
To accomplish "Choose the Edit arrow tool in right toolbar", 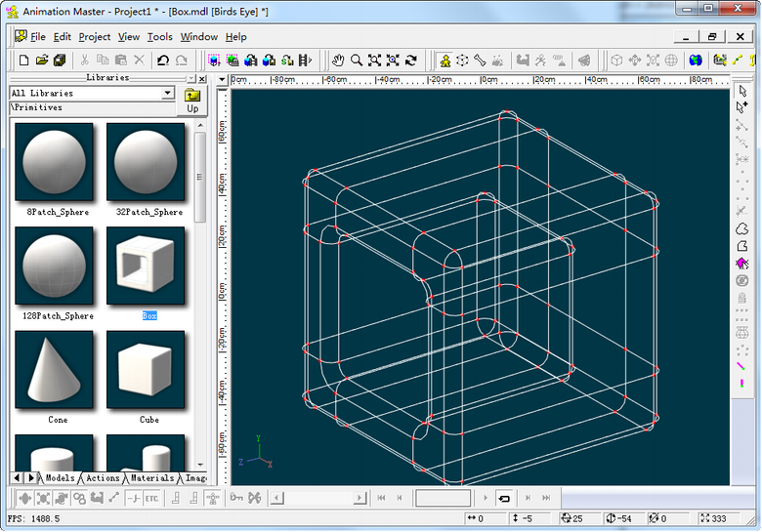I will (x=742, y=91).
